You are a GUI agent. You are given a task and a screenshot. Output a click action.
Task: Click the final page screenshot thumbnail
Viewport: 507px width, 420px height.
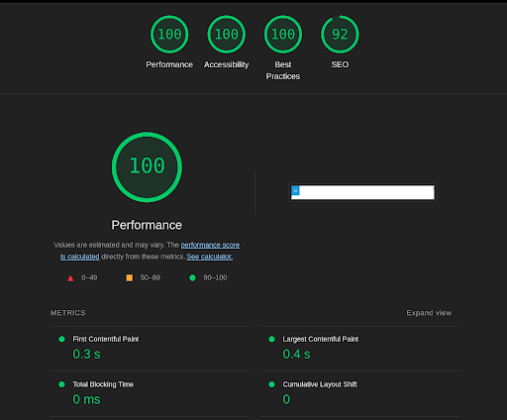coord(362,192)
